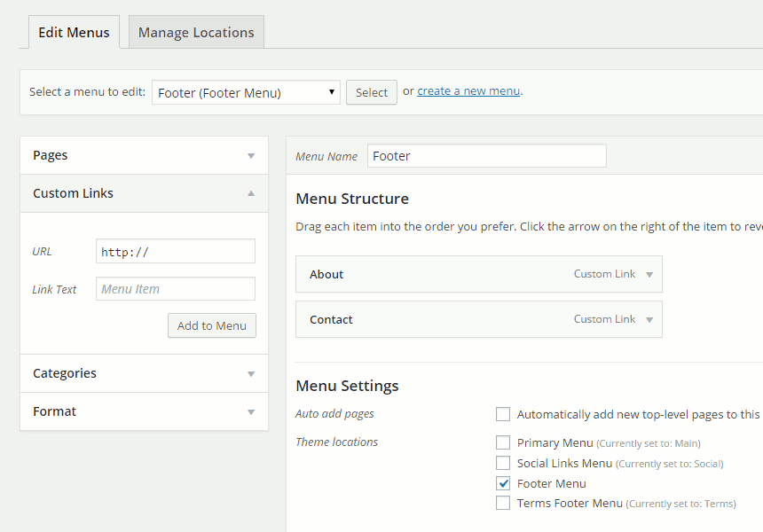Click the Add to Menu button
The height and width of the screenshot is (532, 763).
(212, 325)
